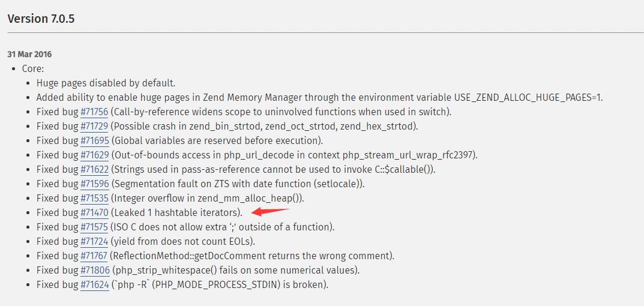Click bug #71695 global variables link

(95, 140)
